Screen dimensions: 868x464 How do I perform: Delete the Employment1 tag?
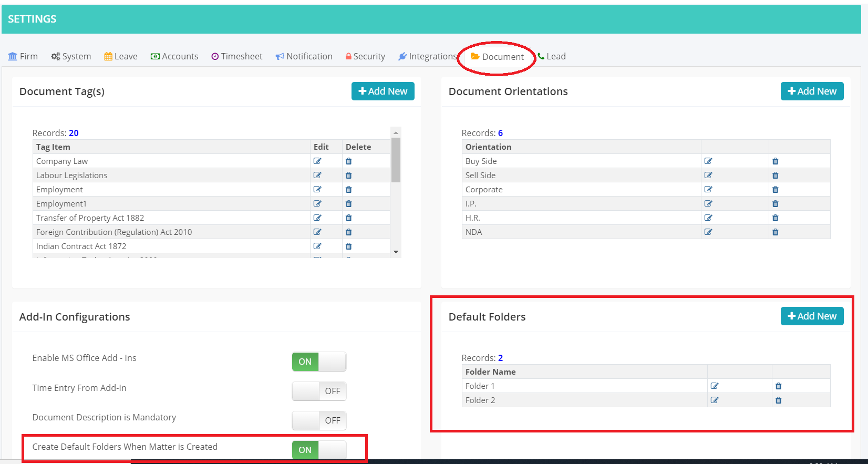[x=348, y=203]
